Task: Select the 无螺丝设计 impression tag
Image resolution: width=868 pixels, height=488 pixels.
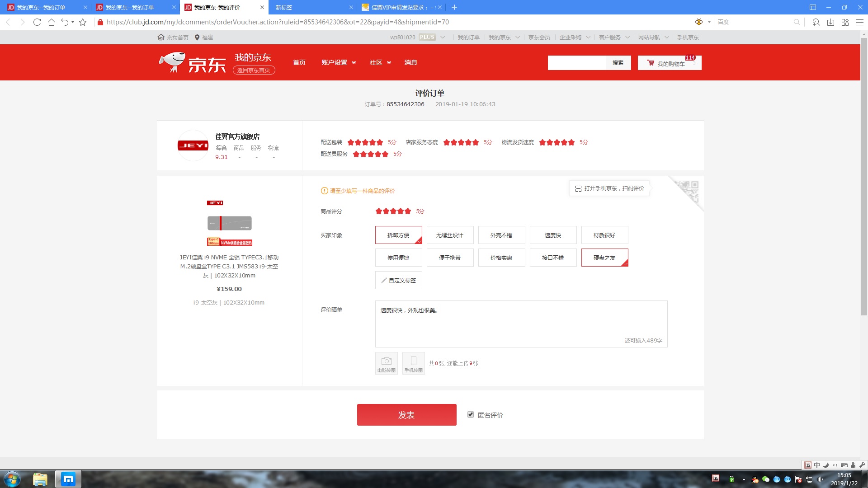Action: pos(450,235)
